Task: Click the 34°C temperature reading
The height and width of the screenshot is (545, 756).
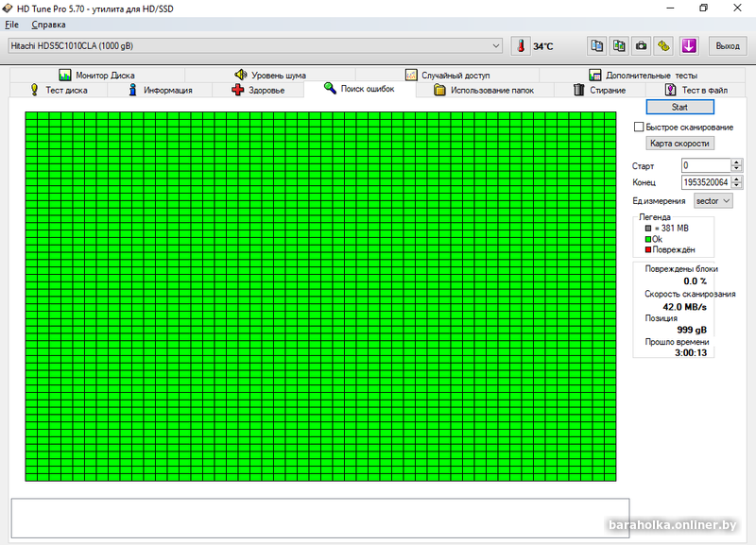Action: click(x=543, y=46)
